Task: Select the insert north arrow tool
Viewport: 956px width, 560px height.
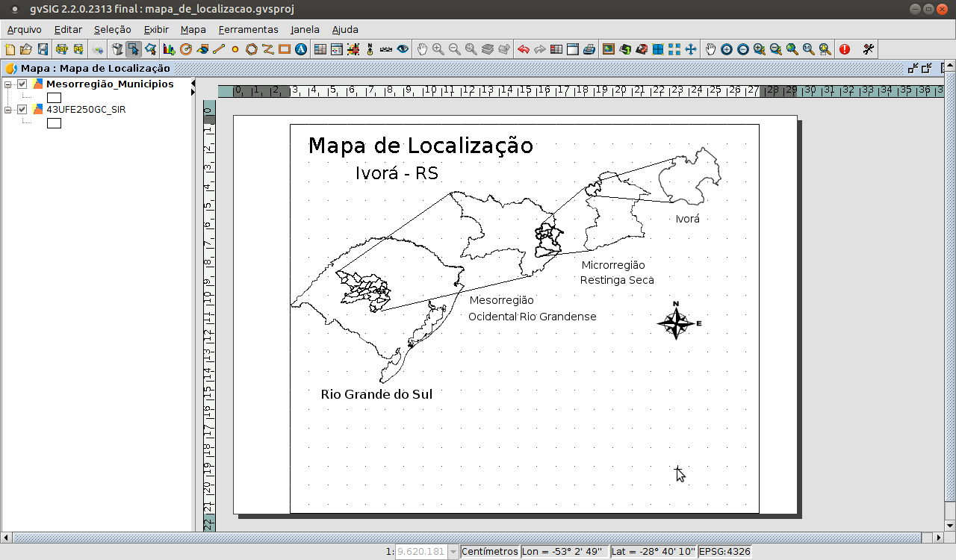Action: pyautogui.click(x=370, y=49)
